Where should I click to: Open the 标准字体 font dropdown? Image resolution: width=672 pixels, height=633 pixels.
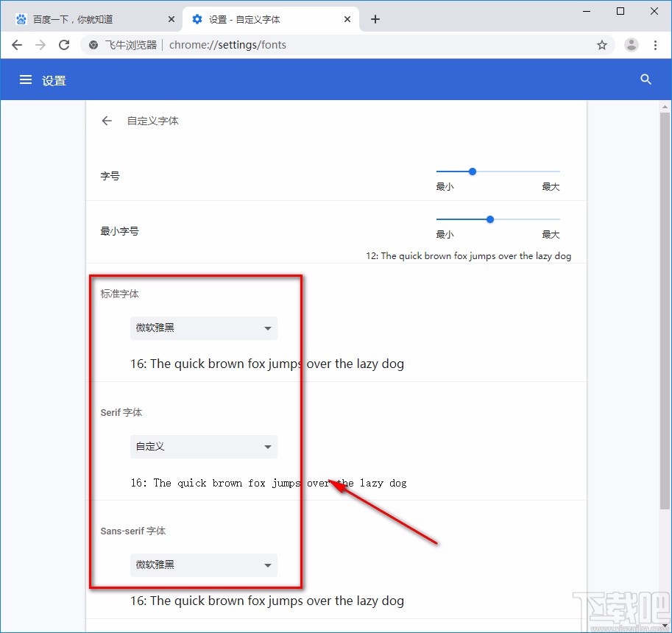coord(203,328)
